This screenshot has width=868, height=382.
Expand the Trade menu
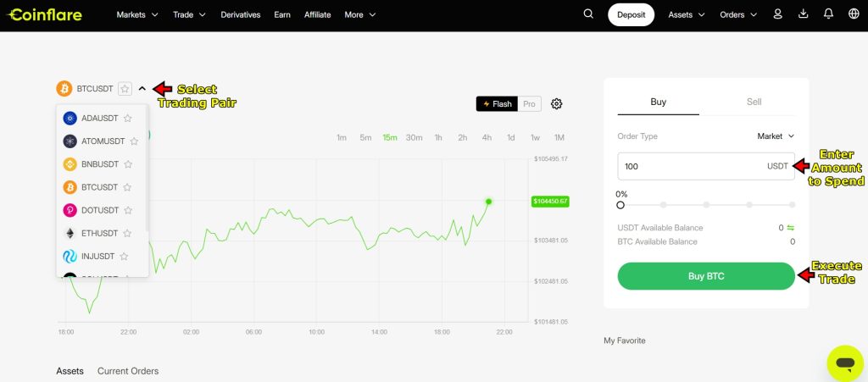pyautogui.click(x=189, y=15)
